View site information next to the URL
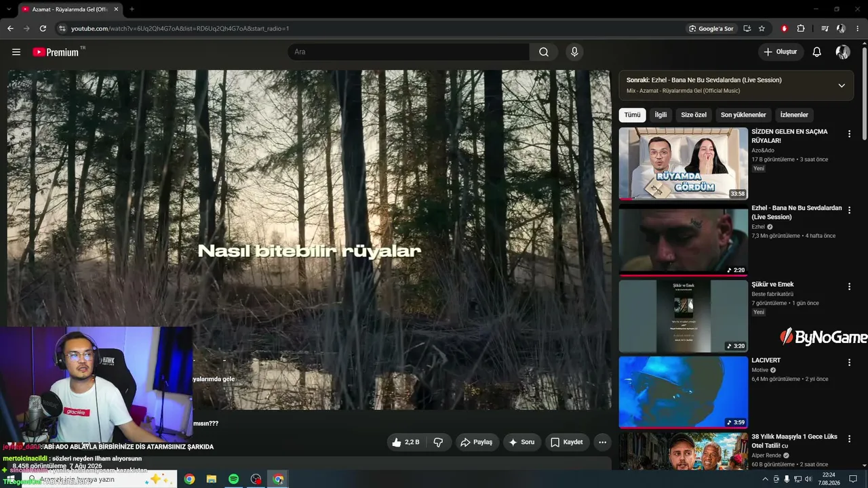 [62, 28]
